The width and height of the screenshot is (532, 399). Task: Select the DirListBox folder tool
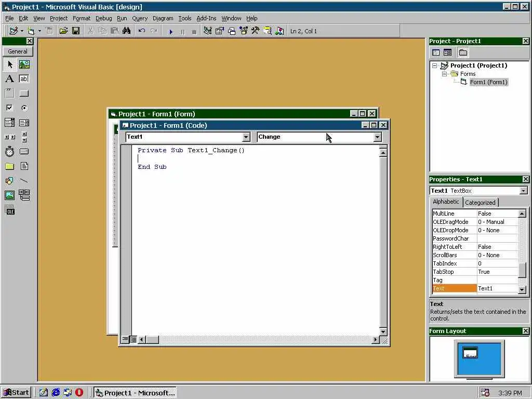pyautogui.click(x=10, y=166)
